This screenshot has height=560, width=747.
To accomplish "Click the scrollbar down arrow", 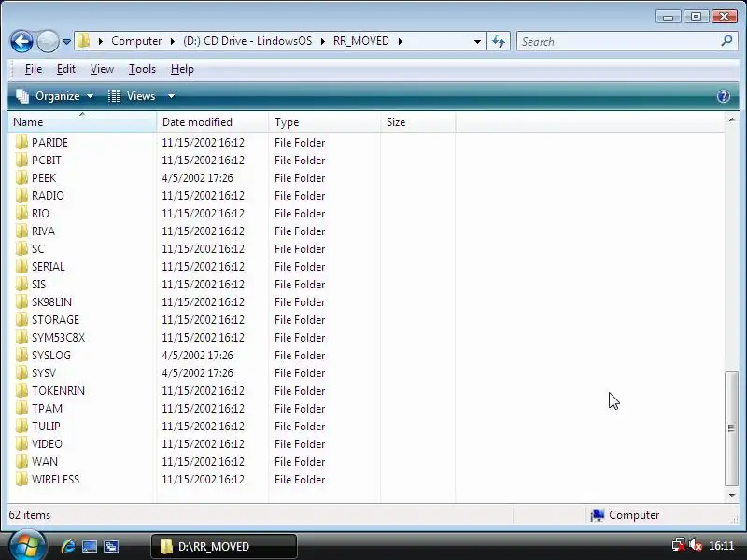I will pyautogui.click(x=732, y=496).
